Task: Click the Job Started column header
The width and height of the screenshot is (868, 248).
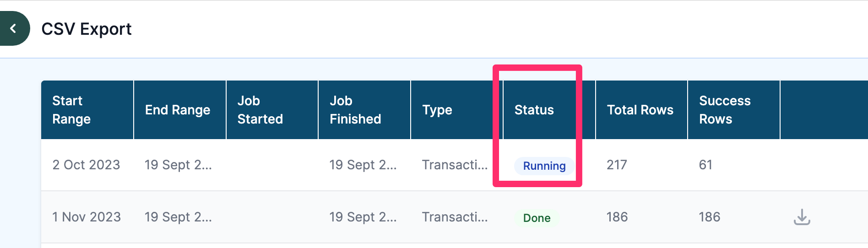Action: click(260, 110)
